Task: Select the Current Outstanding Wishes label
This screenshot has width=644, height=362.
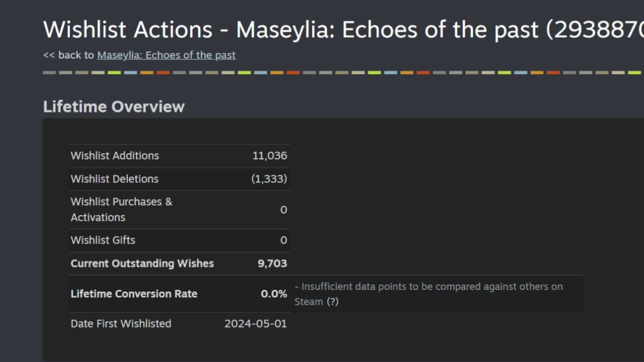Action: pyautogui.click(x=142, y=264)
